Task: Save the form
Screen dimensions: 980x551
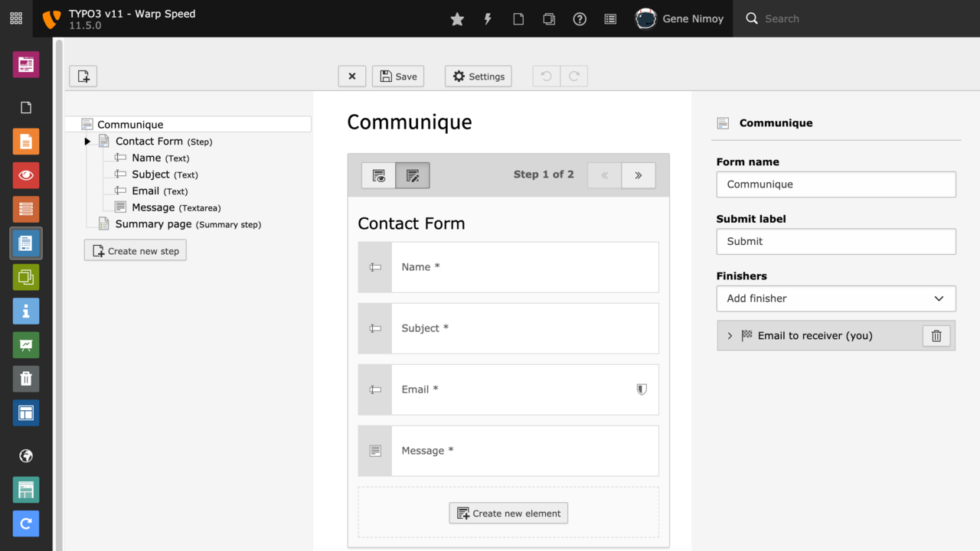Action: click(x=398, y=77)
